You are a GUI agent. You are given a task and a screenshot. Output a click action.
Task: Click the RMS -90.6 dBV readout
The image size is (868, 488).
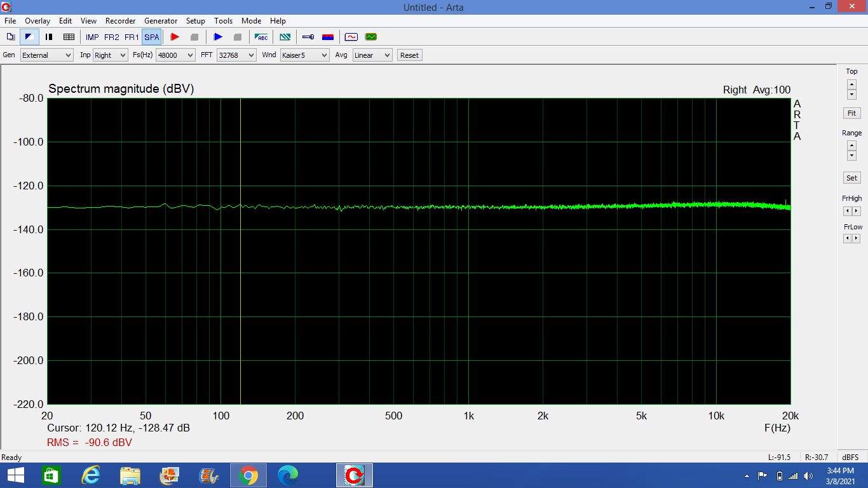90,442
